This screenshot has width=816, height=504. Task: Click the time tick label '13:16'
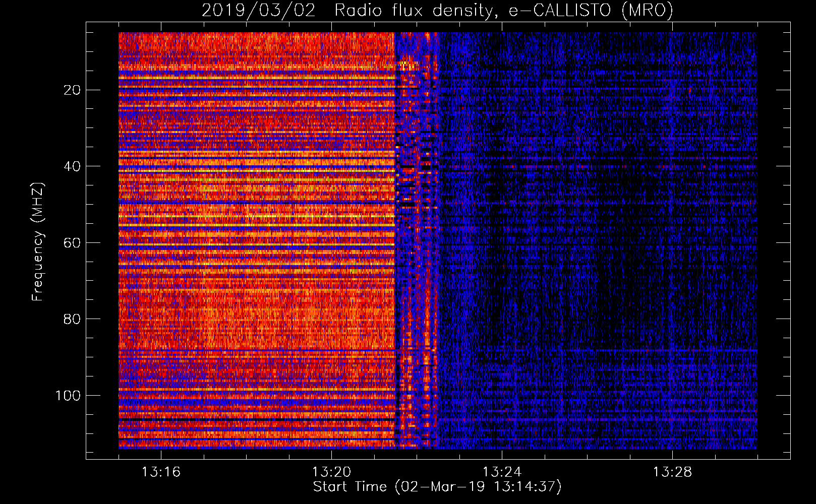[161, 472]
